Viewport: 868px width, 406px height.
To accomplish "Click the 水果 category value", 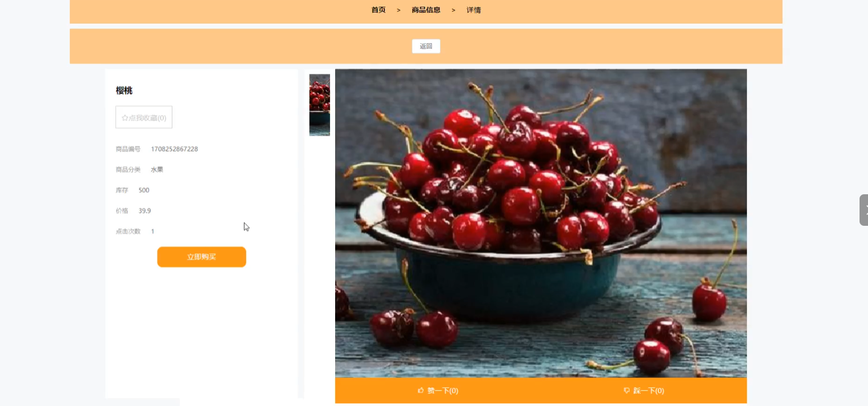I will [157, 169].
